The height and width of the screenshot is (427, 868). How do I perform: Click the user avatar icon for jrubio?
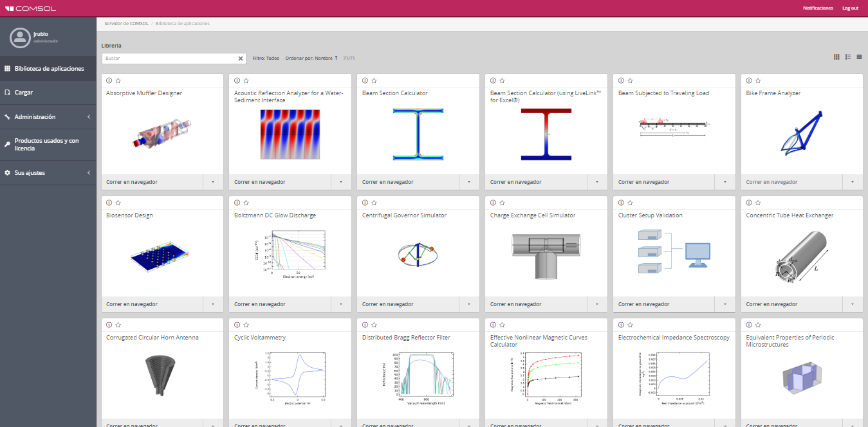[20, 38]
